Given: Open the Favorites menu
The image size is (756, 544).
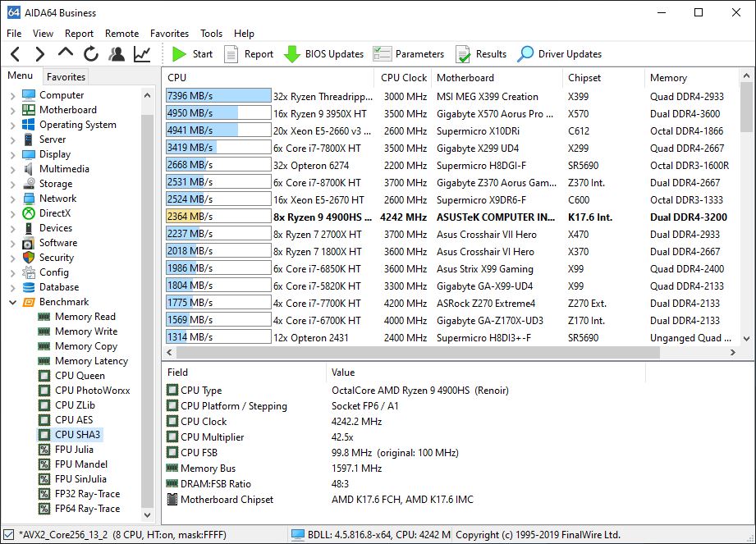Looking at the screenshot, I should [169, 34].
